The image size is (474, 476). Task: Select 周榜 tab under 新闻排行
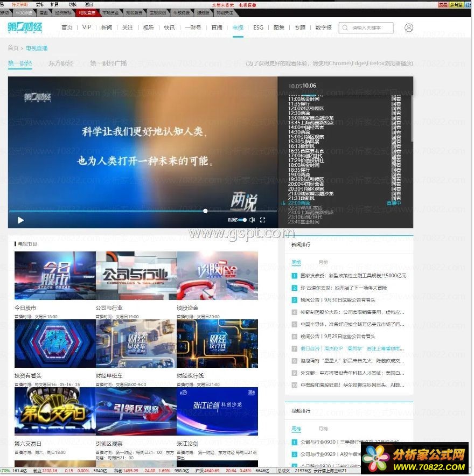pyautogui.click(x=296, y=262)
